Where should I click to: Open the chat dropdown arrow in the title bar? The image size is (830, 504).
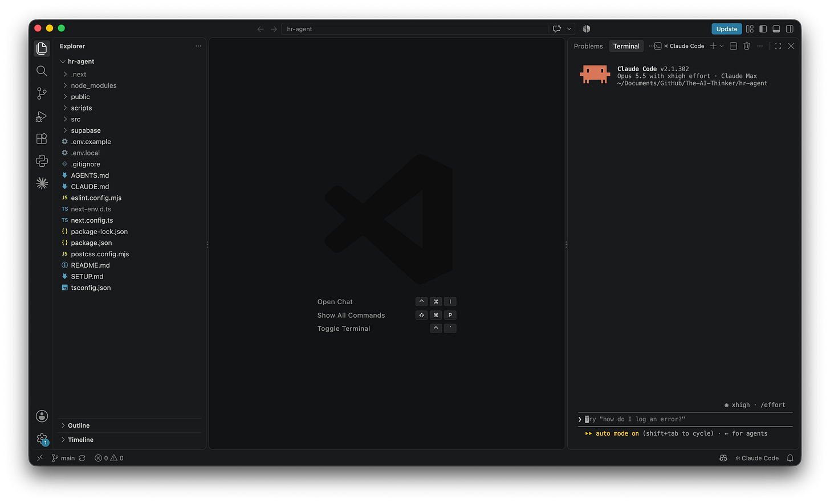pos(569,29)
